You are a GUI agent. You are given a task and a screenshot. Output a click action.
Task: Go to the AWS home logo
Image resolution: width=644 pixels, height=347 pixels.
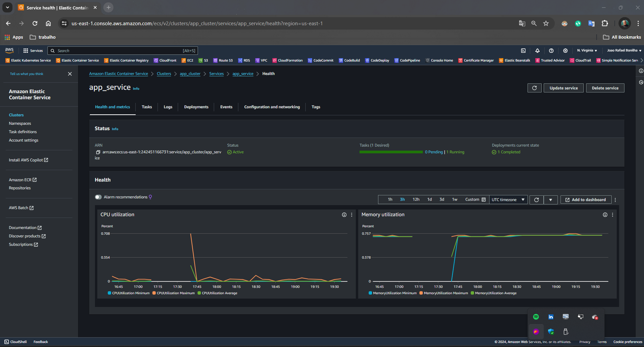point(9,50)
